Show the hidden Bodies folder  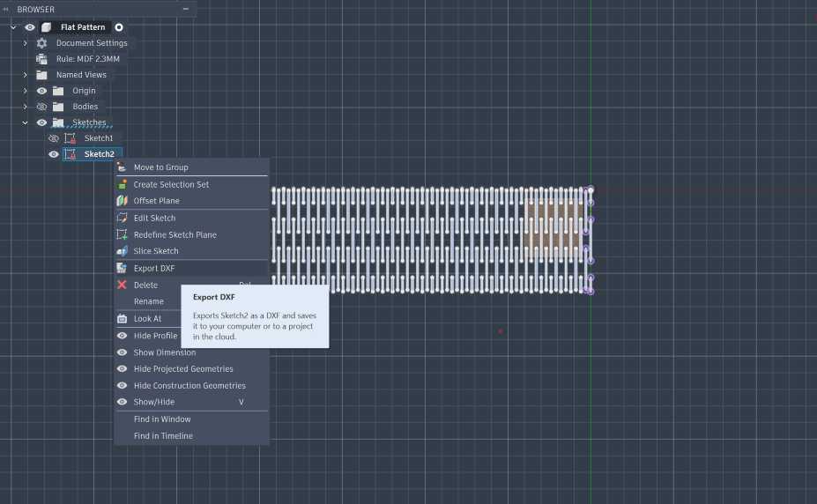[41, 107]
